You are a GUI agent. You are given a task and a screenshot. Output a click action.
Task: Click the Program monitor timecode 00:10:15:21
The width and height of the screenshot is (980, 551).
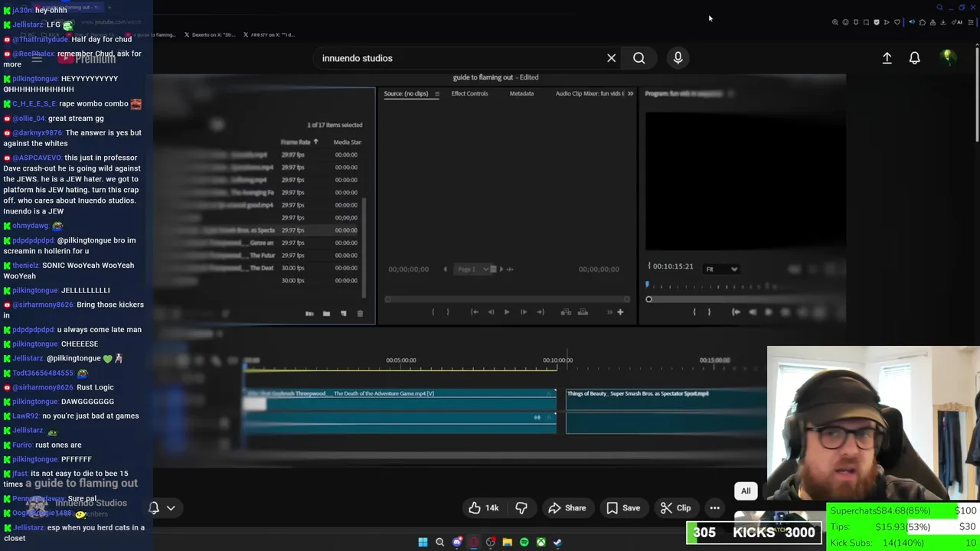tap(672, 266)
